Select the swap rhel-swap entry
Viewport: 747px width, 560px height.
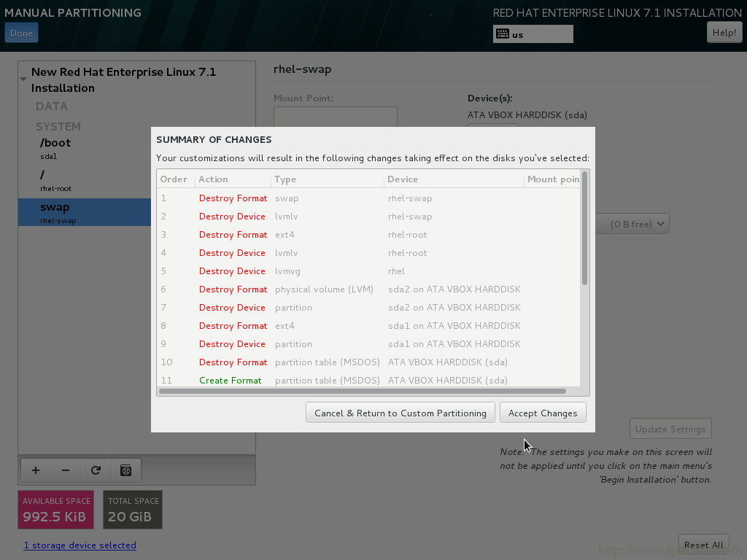pyautogui.click(x=85, y=212)
